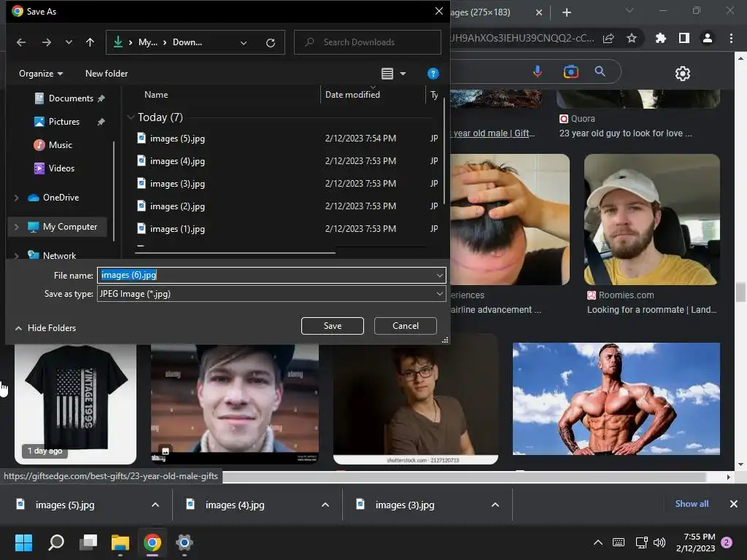Expand the OneDrive tree node
The width and height of the screenshot is (747, 560).
[17, 198]
